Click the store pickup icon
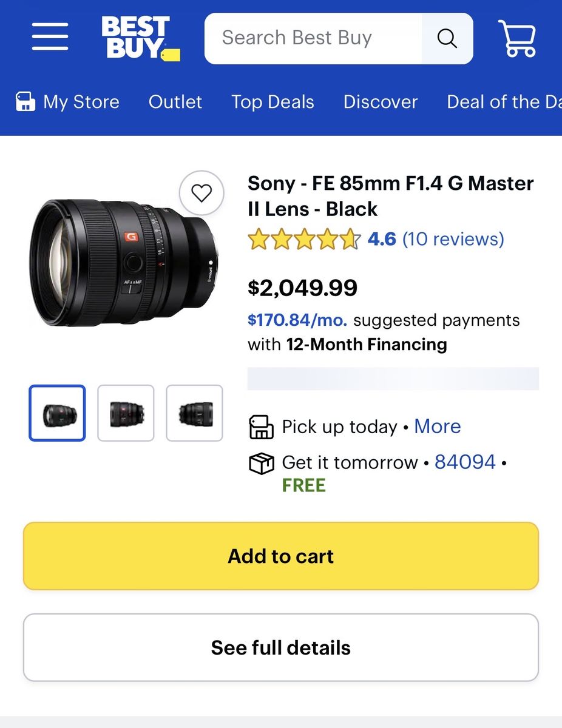The image size is (562, 728). point(262,427)
